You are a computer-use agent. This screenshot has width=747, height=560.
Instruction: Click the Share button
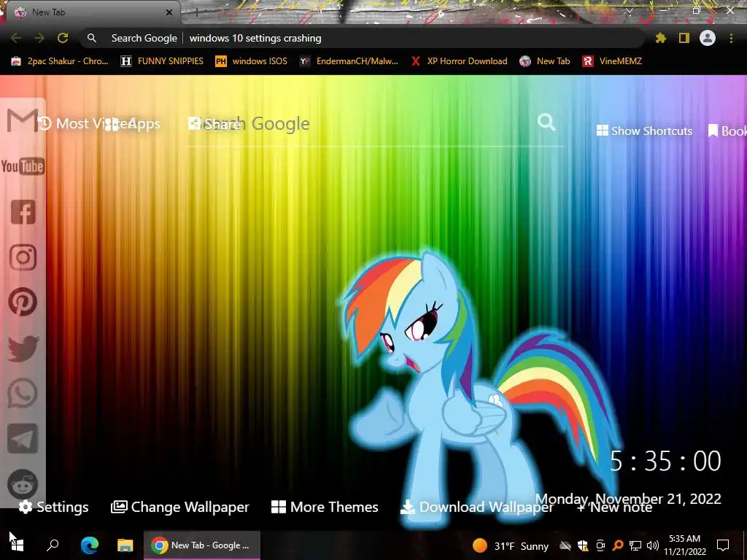(x=214, y=124)
